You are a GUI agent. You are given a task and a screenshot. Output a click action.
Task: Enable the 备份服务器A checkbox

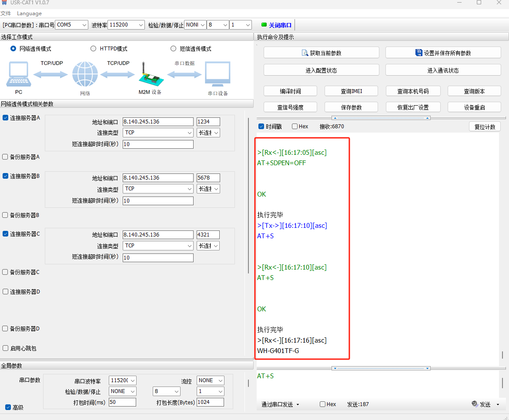click(5, 157)
